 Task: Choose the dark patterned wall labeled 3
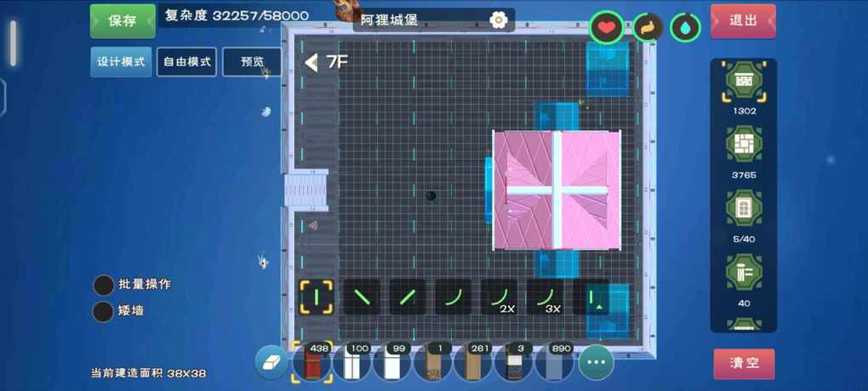pos(514,363)
